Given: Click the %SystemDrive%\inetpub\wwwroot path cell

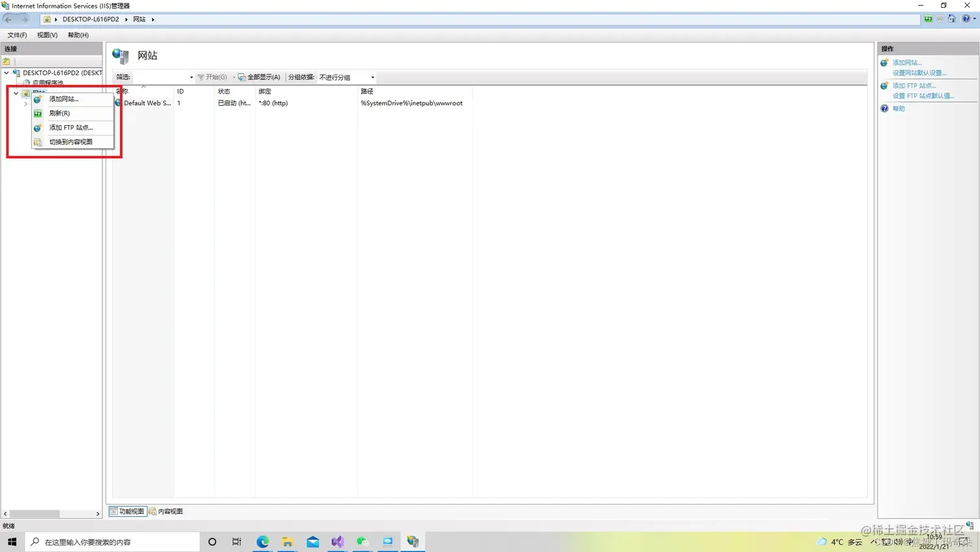Looking at the screenshot, I should (x=412, y=103).
